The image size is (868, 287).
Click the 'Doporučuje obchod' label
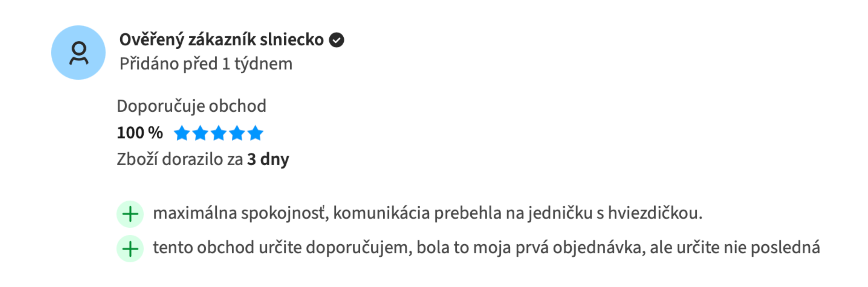[191, 106]
